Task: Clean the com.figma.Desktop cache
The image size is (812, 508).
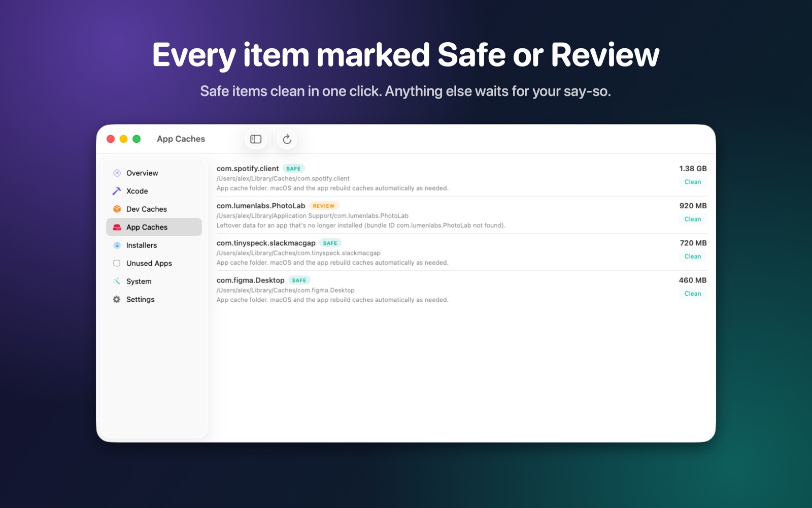Action: point(693,294)
